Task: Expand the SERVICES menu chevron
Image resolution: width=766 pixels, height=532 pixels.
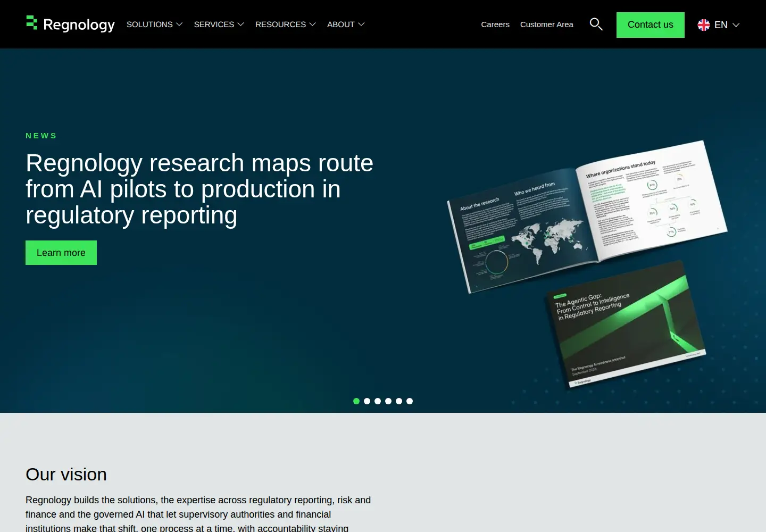Action: pyautogui.click(x=240, y=24)
